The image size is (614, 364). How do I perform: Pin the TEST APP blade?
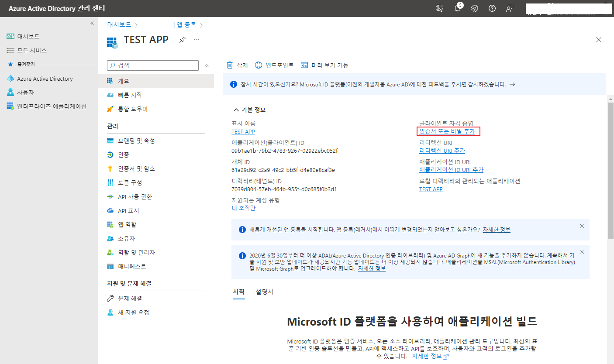coord(183,40)
